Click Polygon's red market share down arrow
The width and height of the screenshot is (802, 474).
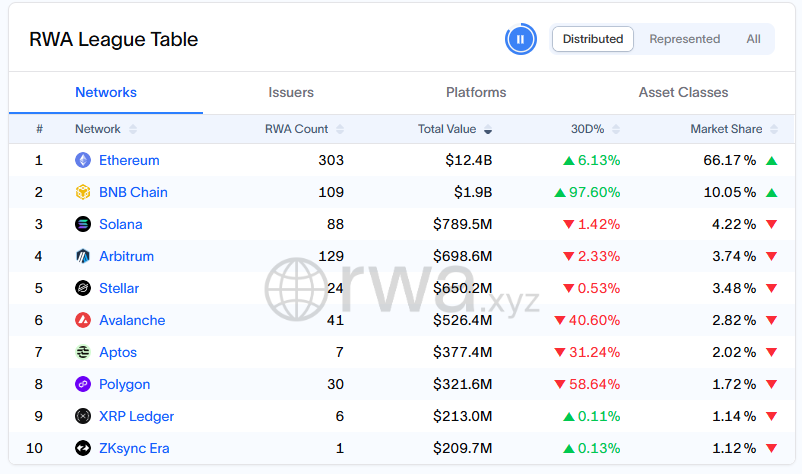click(772, 385)
